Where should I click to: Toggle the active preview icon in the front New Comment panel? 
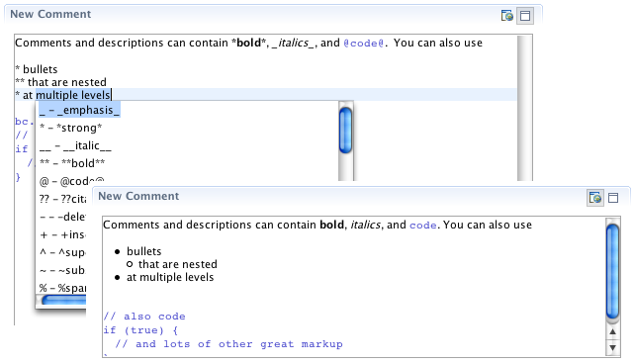click(x=595, y=198)
